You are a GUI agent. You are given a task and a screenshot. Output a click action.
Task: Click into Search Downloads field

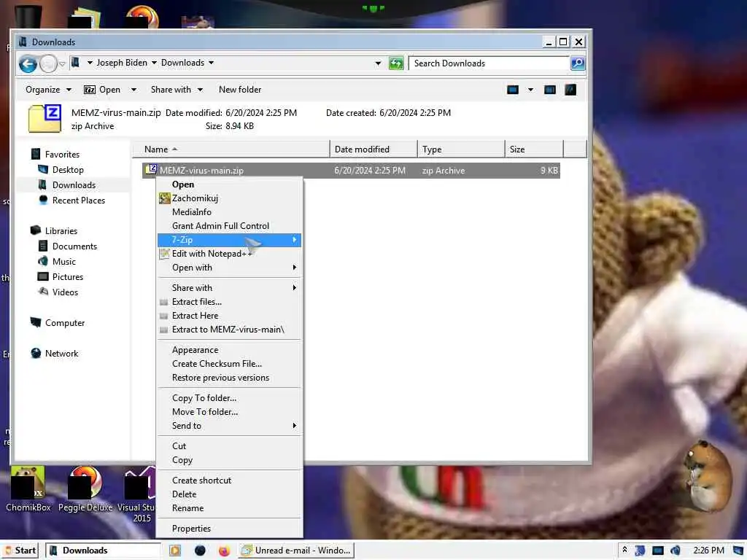[x=489, y=63]
